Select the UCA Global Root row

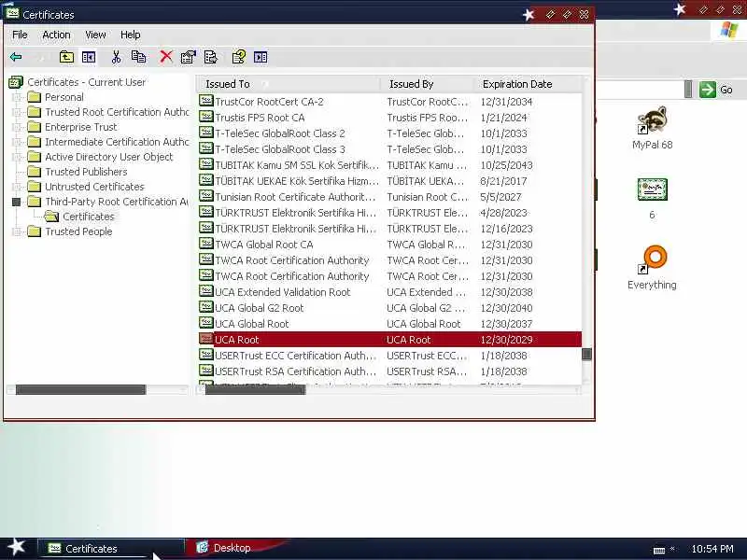(389, 324)
